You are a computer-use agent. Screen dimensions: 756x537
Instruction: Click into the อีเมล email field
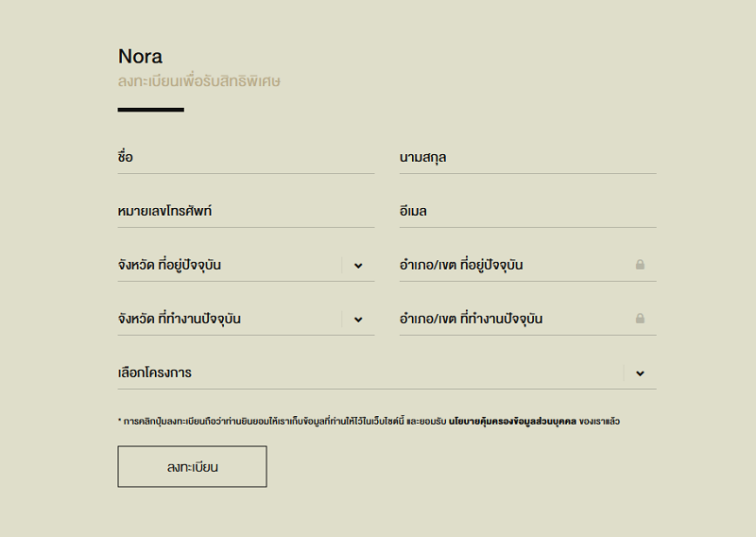click(x=528, y=212)
